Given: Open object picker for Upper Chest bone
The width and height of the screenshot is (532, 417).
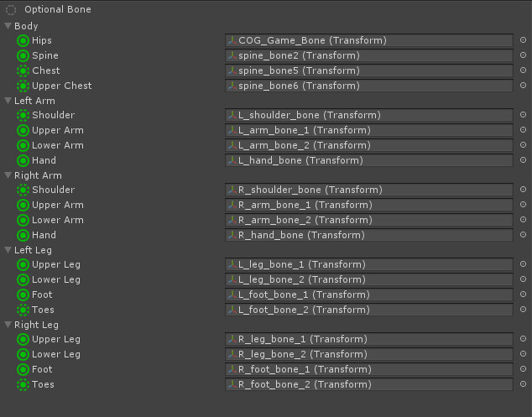Looking at the screenshot, I should 523,86.
